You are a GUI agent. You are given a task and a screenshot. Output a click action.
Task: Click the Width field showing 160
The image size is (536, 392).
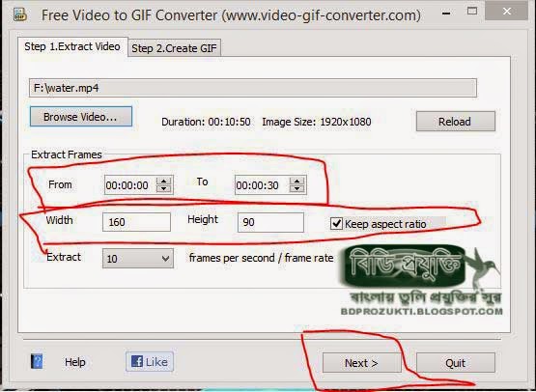(136, 222)
